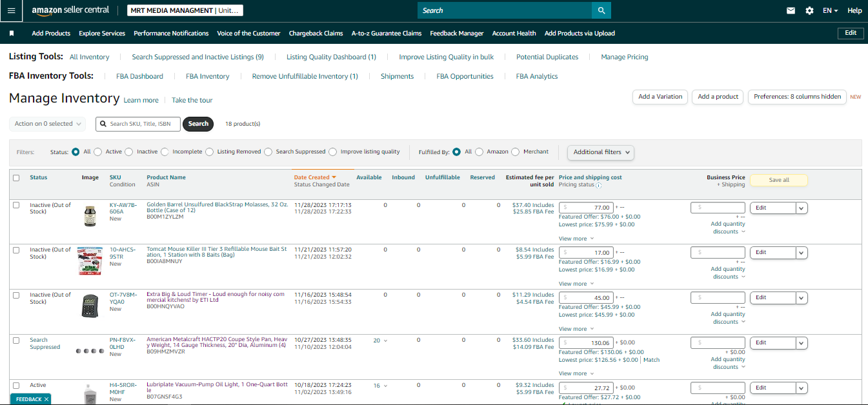Click the search magnifier button in header
This screenshot has width=868, height=405.
(x=601, y=10)
